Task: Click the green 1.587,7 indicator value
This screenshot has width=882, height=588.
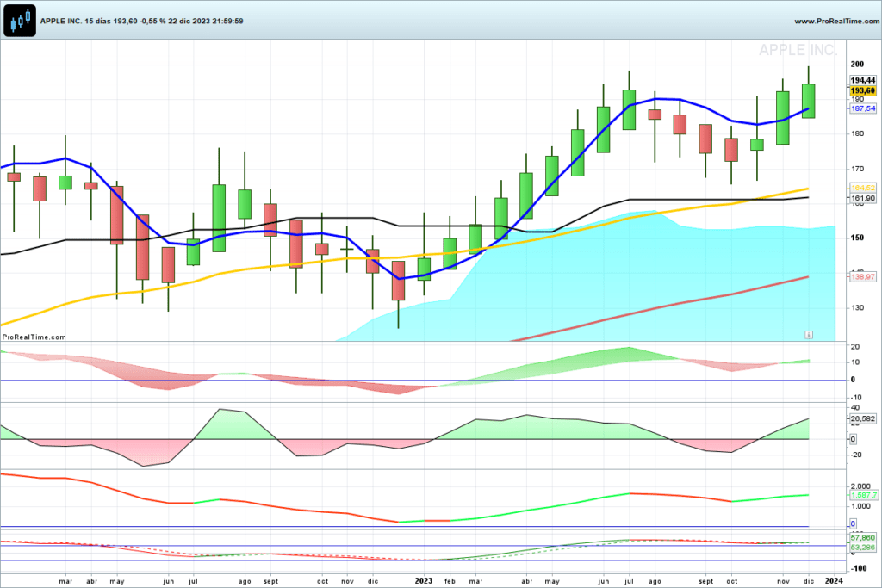Action: (x=863, y=495)
